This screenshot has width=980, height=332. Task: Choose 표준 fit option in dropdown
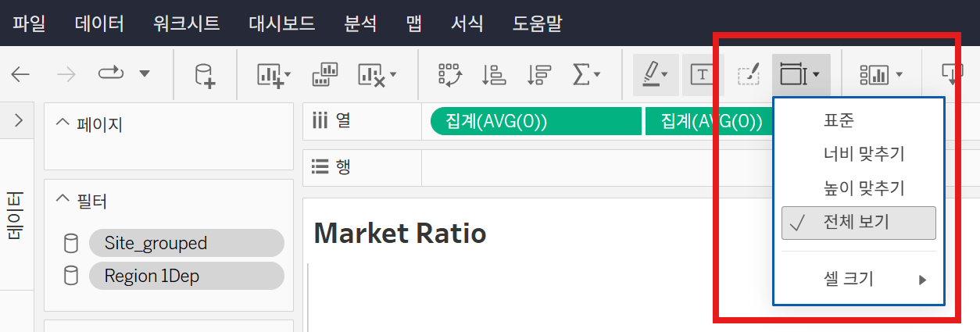tap(839, 121)
